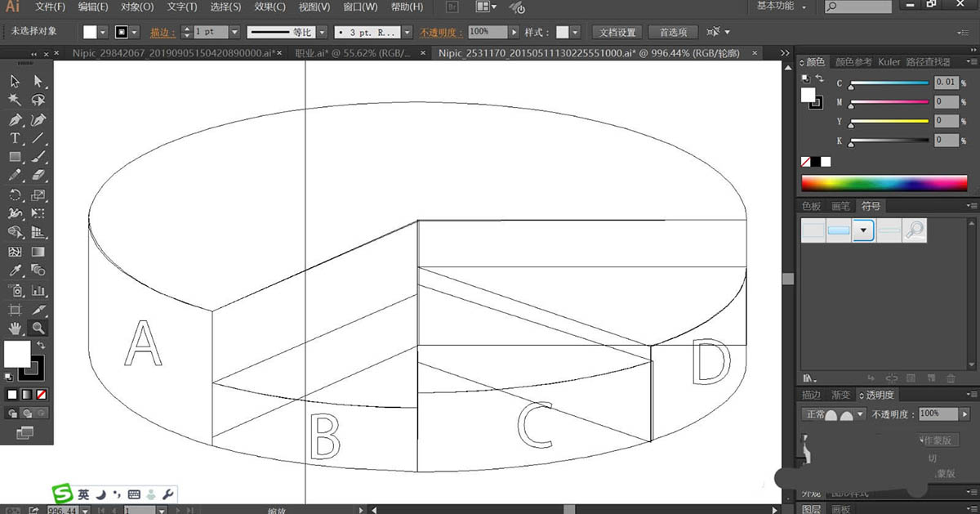Viewport: 980px width, 514px height.
Task: Open the 对象(O) menu
Action: (x=137, y=7)
